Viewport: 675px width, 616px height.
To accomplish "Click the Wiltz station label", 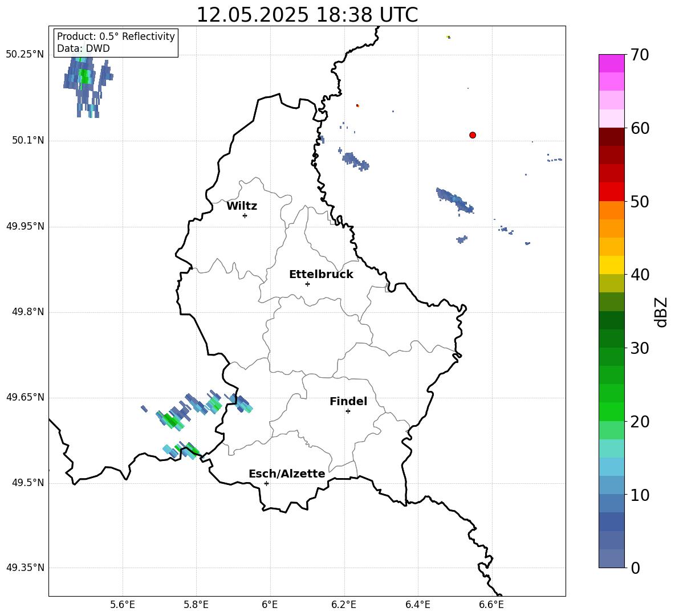I will pos(242,206).
